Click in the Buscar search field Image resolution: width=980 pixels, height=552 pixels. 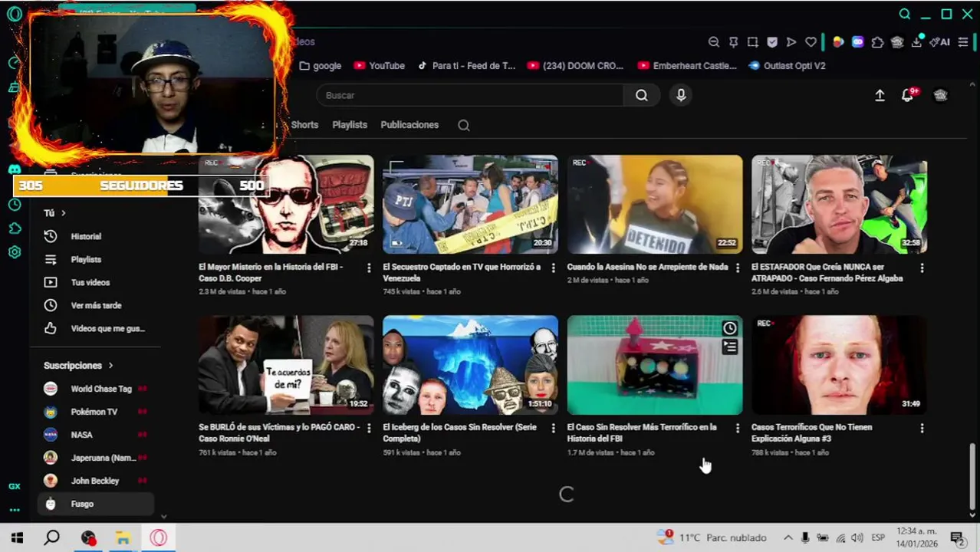(x=470, y=95)
